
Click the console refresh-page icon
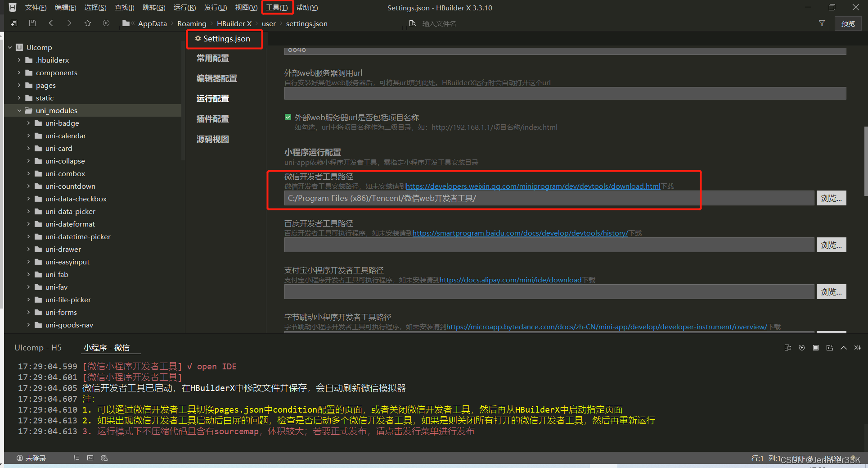787,348
